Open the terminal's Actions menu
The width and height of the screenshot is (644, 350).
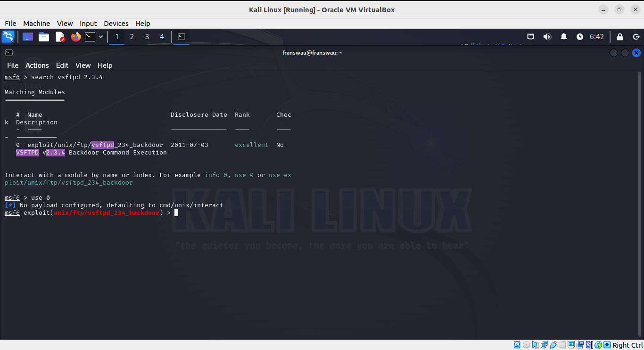tap(37, 65)
